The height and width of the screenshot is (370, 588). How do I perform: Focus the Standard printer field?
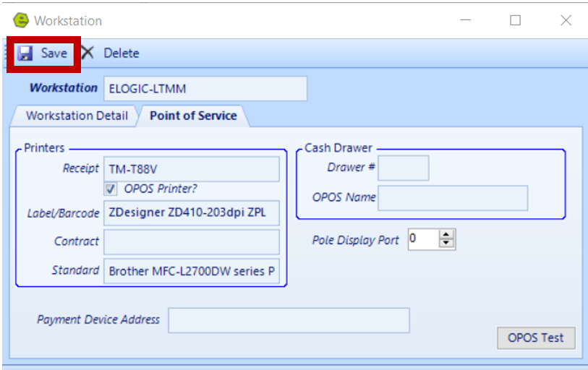[x=191, y=272]
